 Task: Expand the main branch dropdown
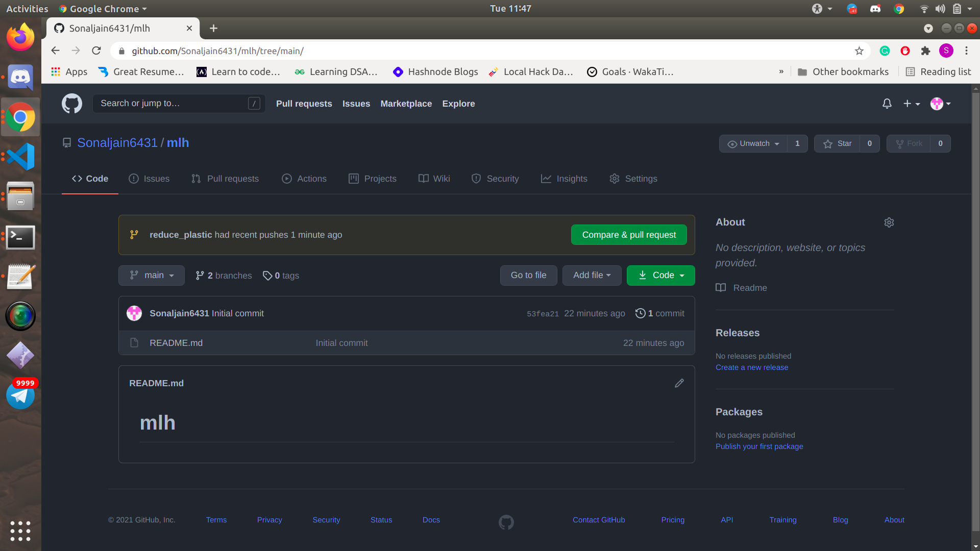tap(151, 275)
